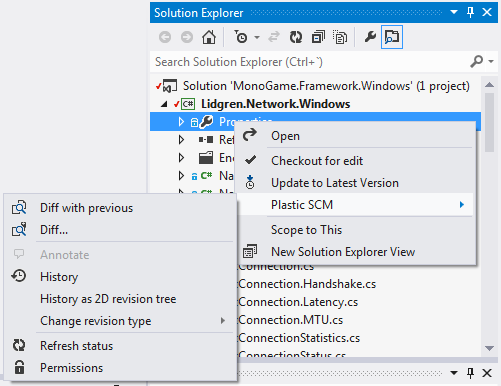Open Properties via the wrench toolbar icon
The width and height of the screenshot is (501, 386).
370,37
